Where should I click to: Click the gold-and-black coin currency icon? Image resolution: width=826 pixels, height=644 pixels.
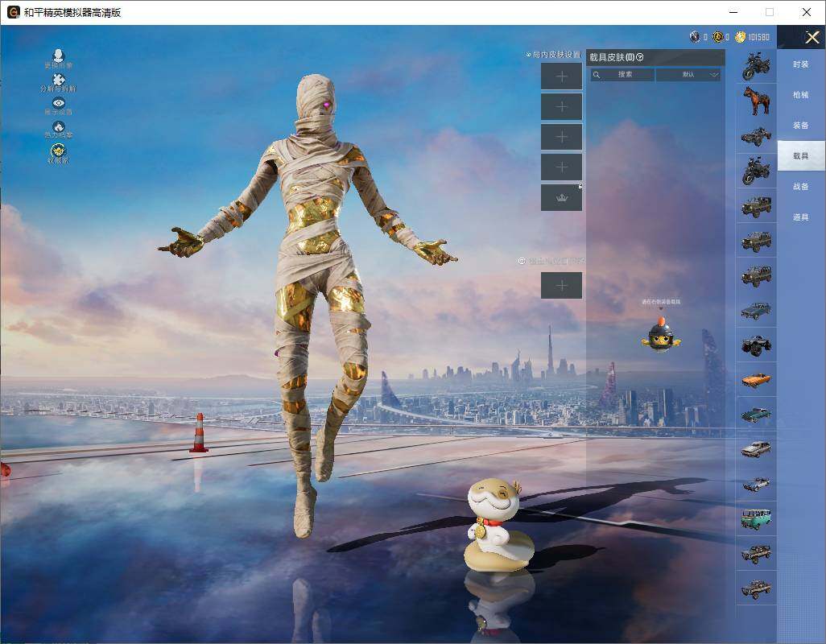[717, 37]
